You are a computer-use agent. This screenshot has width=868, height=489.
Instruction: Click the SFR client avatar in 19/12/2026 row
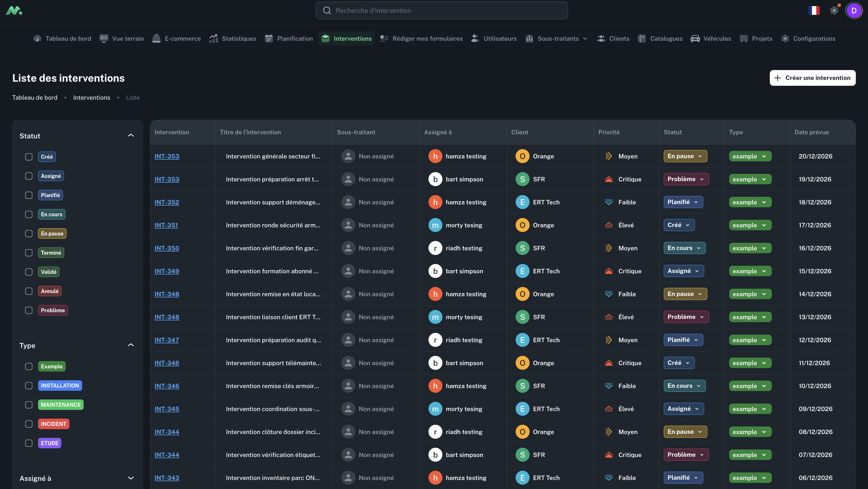[522, 179]
